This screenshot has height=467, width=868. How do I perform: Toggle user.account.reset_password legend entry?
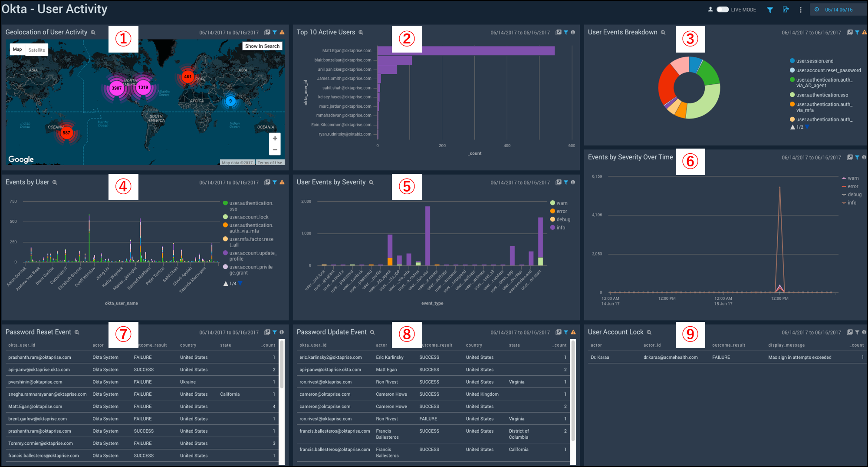825,70
